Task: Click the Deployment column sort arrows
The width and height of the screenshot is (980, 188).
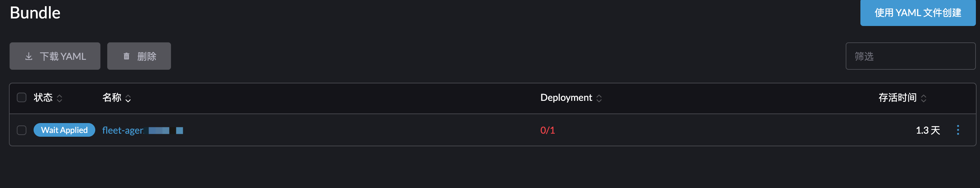Action: click(x=599, y=98)
